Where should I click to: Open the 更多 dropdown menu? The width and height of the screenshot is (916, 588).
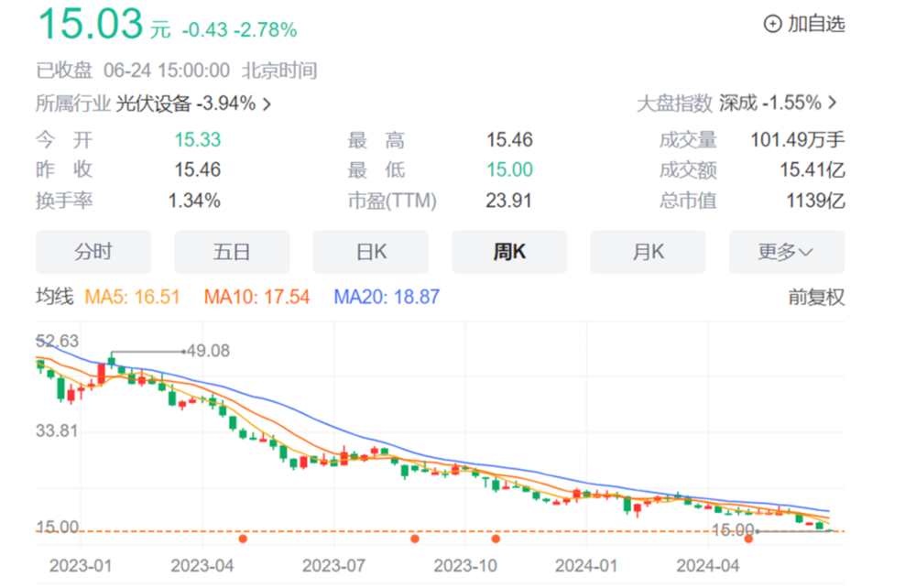786,252
